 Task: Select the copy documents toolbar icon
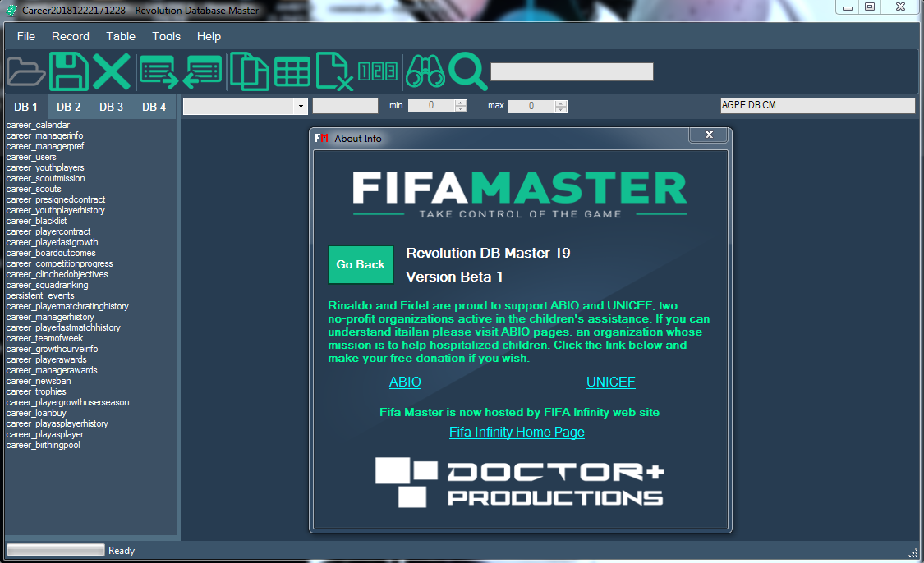pos(249,72)
